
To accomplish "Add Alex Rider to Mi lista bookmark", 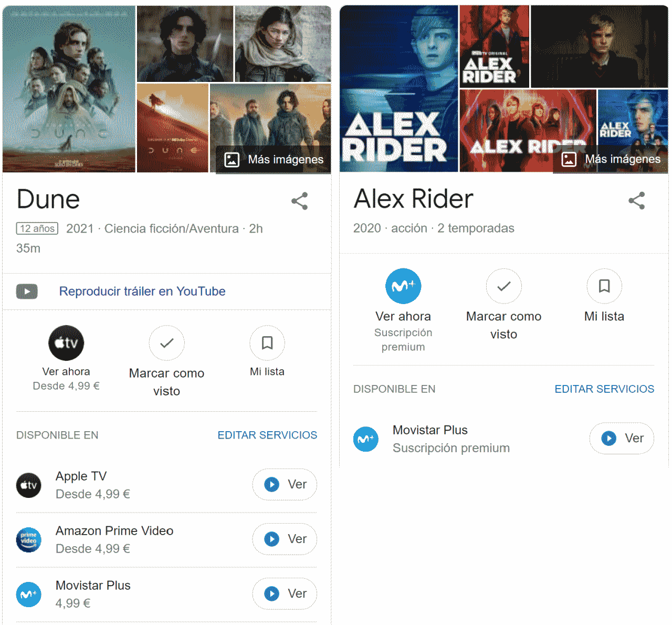I will [x=604, y=286].
